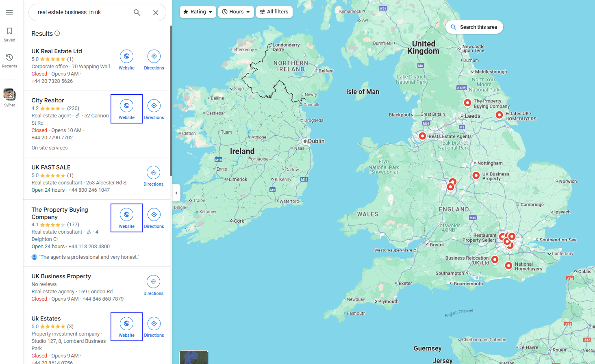Open the Recents panel

9,61
